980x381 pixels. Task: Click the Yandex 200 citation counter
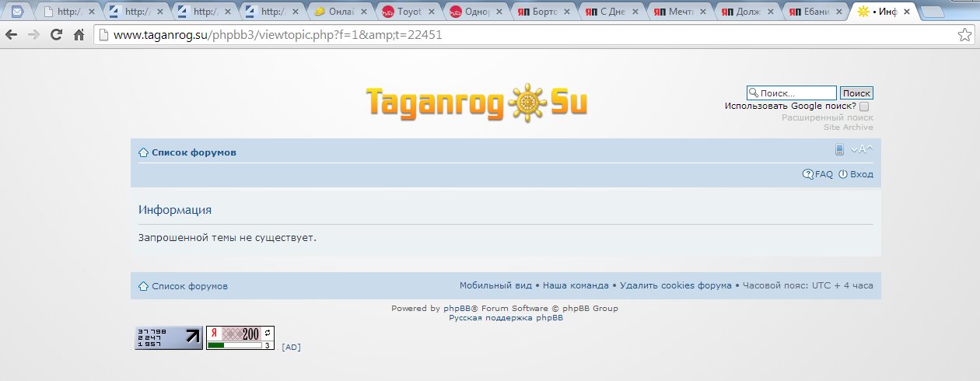[240, 337]
